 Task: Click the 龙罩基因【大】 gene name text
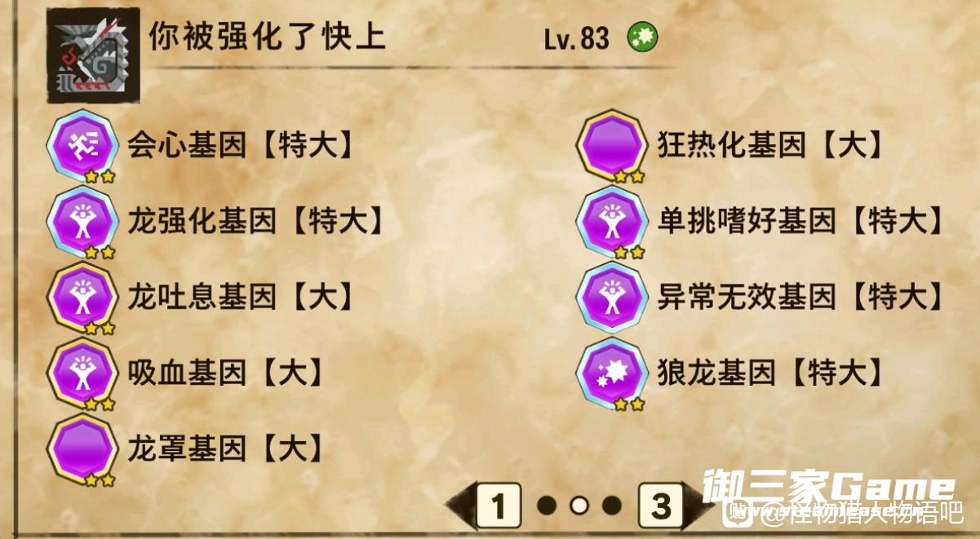226,448
